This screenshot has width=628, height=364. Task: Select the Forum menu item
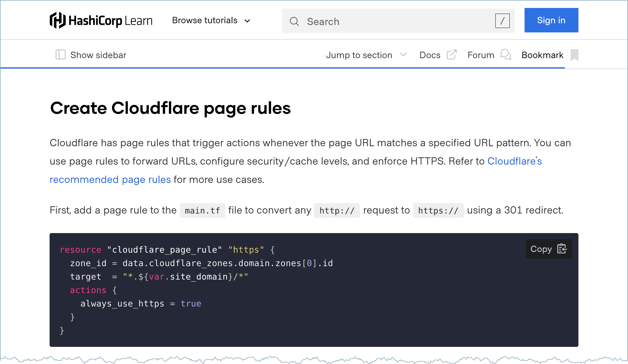tap(481, 54)
